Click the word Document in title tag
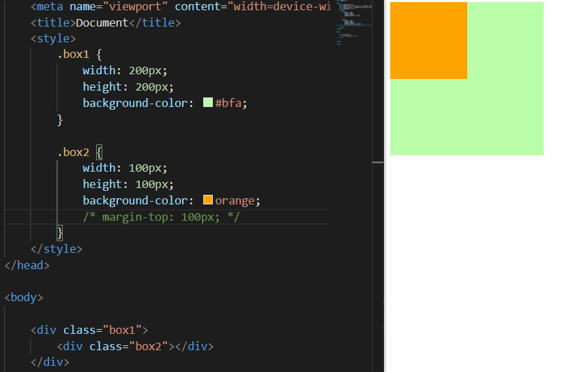Viewport: 588px width, 372px height. [102, 23]
